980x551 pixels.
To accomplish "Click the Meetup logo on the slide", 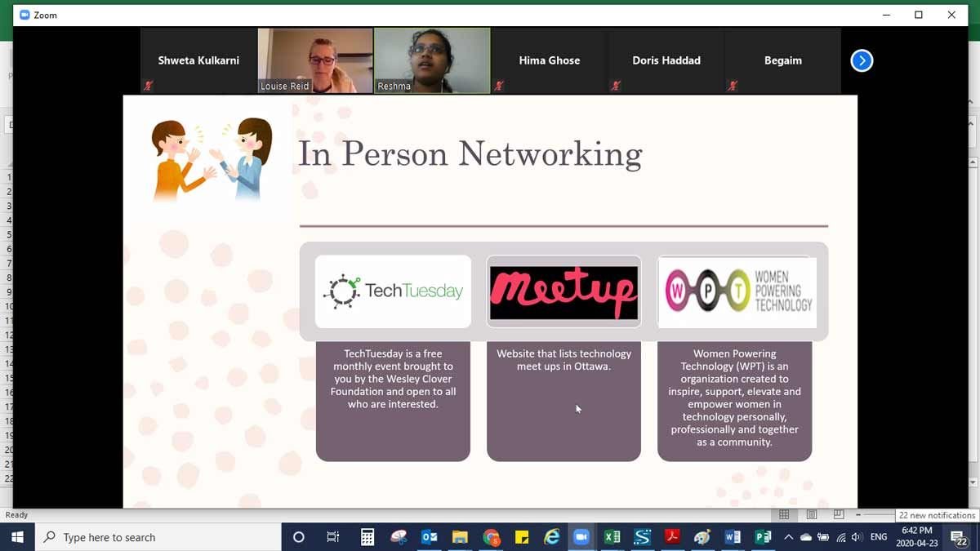I will point(563,292).
